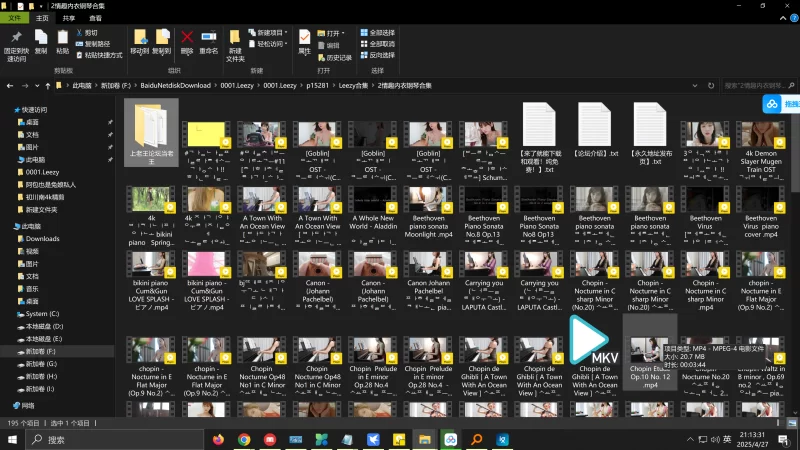
Task: Select System (C:) drive in sidebar
Action: pos(43,313)
